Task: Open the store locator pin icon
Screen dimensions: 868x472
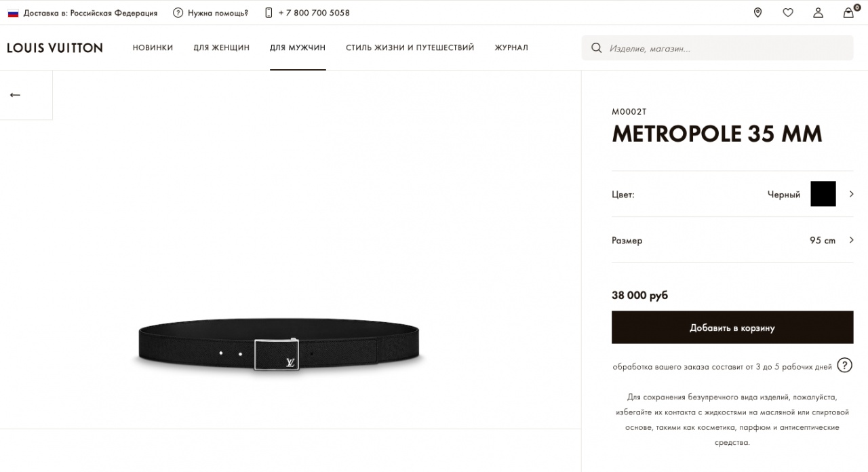Action: [x=757, y=12]
